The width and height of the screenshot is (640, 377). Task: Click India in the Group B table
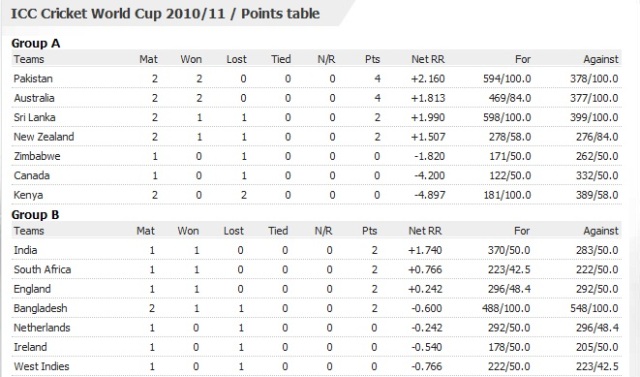pos(25,250)
